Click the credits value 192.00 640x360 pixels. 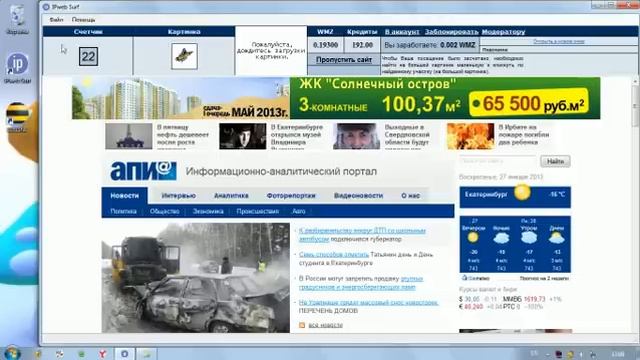pos(362,45)
